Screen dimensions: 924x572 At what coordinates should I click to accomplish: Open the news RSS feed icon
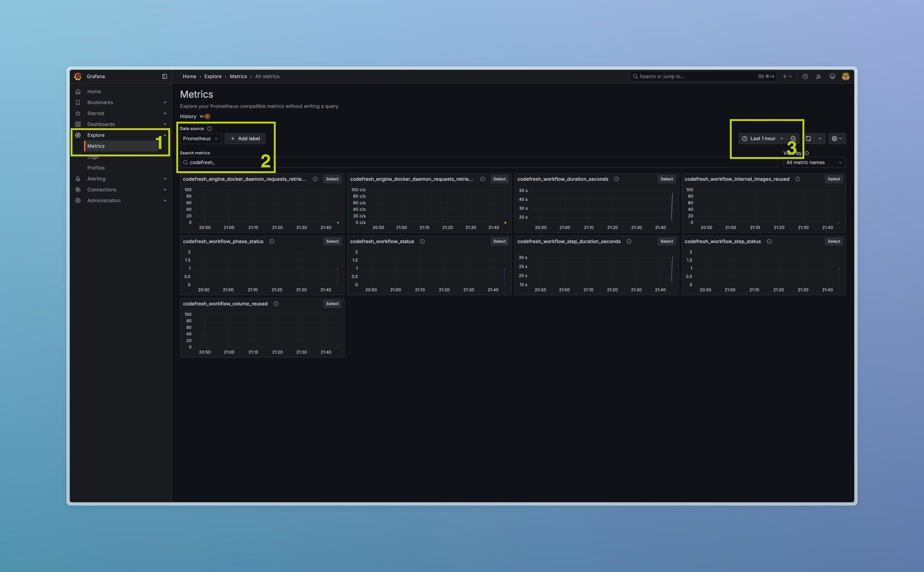pyautogui.click(x=818, y=76)
